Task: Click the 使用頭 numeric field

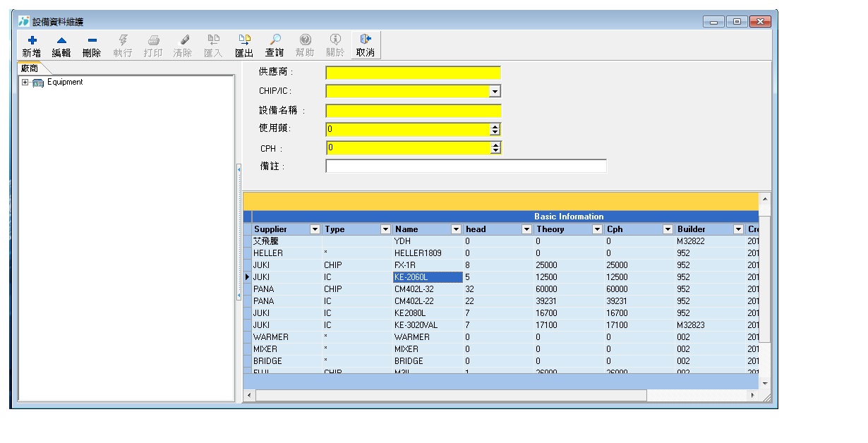Action: click(408, 129)
